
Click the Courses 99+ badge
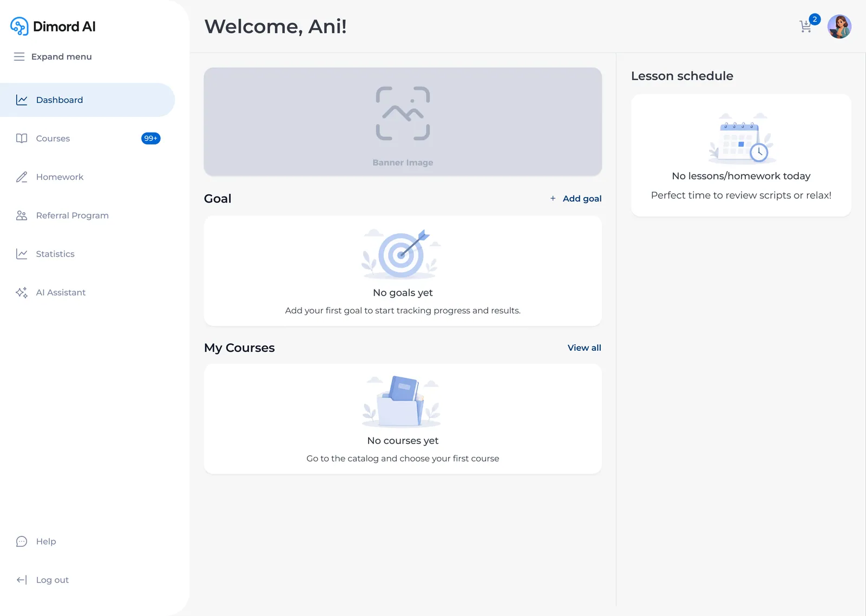click(151, 139)
